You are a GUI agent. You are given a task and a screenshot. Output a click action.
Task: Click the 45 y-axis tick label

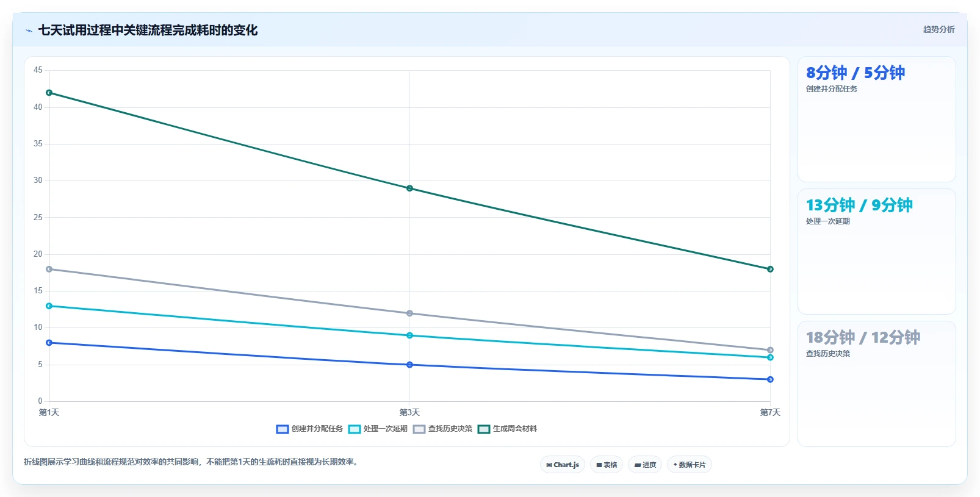pos(38,70)
